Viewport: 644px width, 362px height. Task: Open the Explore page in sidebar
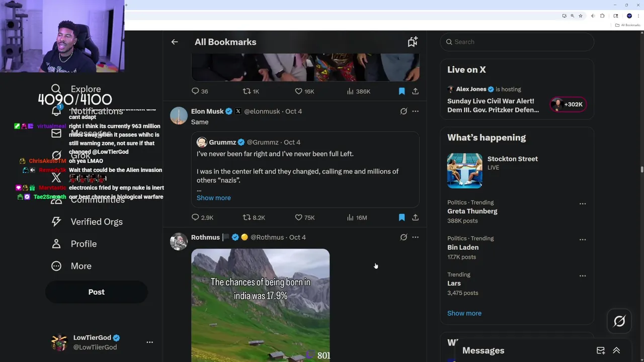pyautogui.click(x=76, y=89)
